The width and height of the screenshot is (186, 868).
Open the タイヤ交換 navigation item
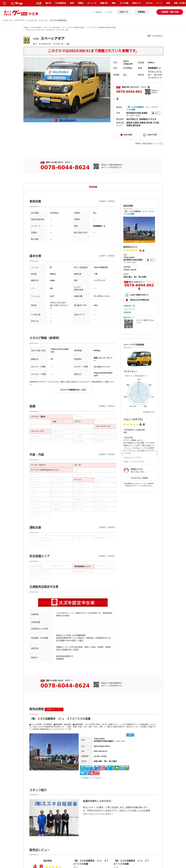(124, 3)
